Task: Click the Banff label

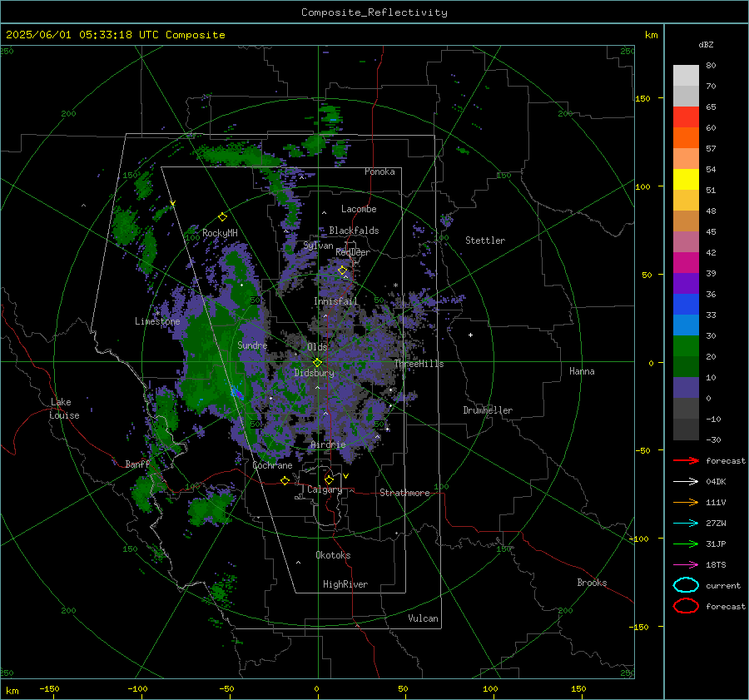Action: tap(137, 464)
